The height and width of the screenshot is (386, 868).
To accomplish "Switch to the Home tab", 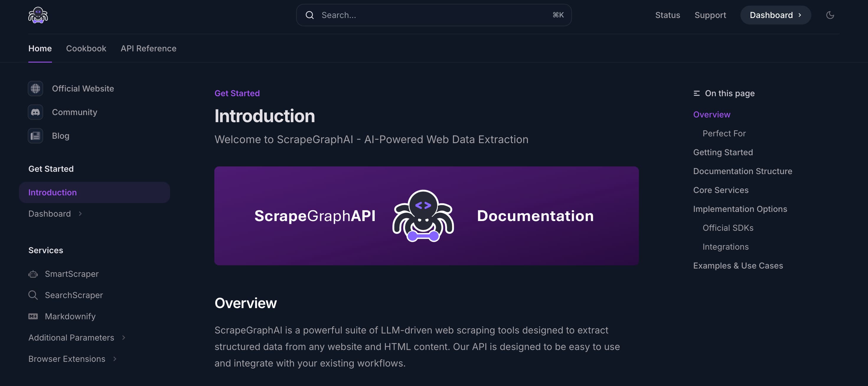I will (x=40, y=48).
